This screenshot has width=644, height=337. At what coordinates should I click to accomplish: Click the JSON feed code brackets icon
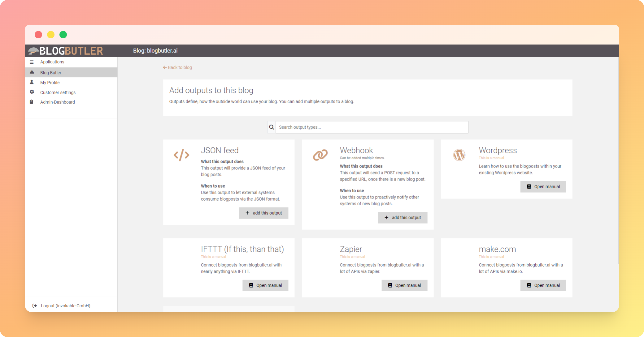[181, 155]
